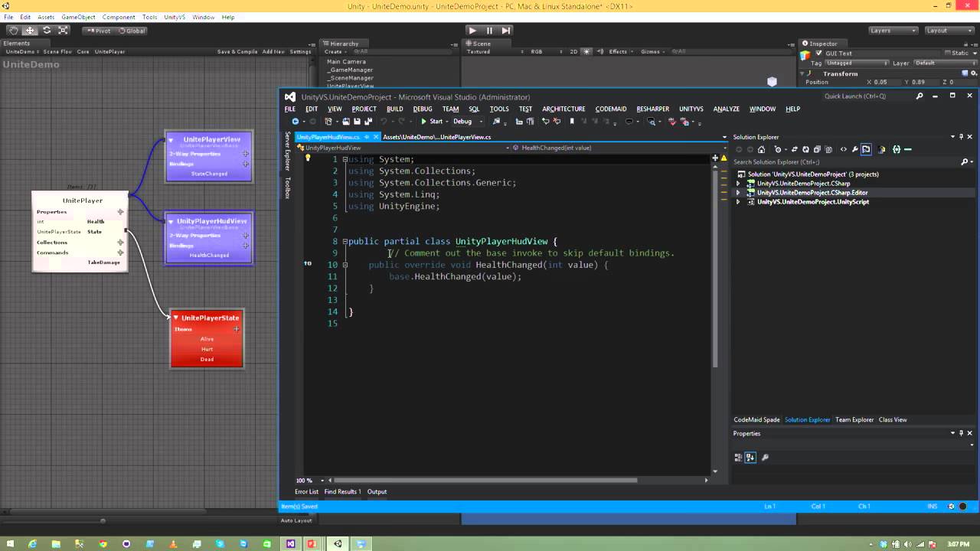Add binding to UnitePlayerHudView node
980x551 pixels.
246,246
